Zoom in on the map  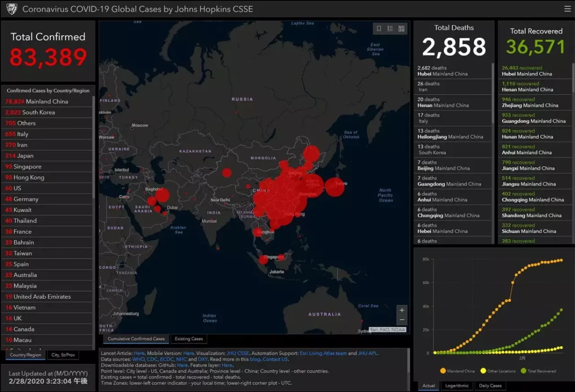point(402,310)
